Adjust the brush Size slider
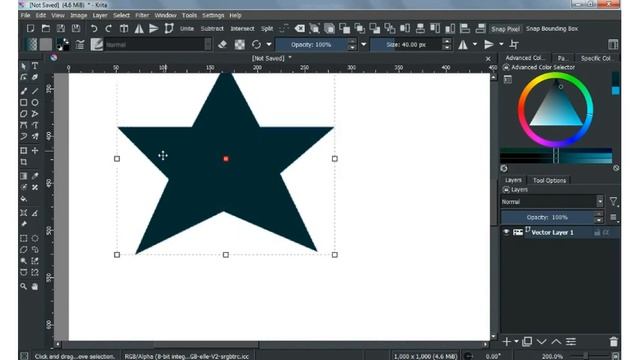This screenshot has height=360, width=640. tap(406, 44)
